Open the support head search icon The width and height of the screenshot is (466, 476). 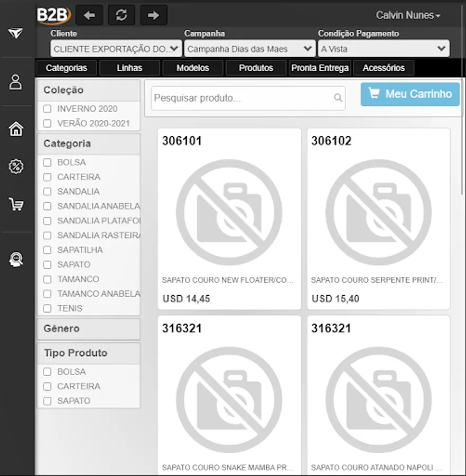click(x=16, y=260)
